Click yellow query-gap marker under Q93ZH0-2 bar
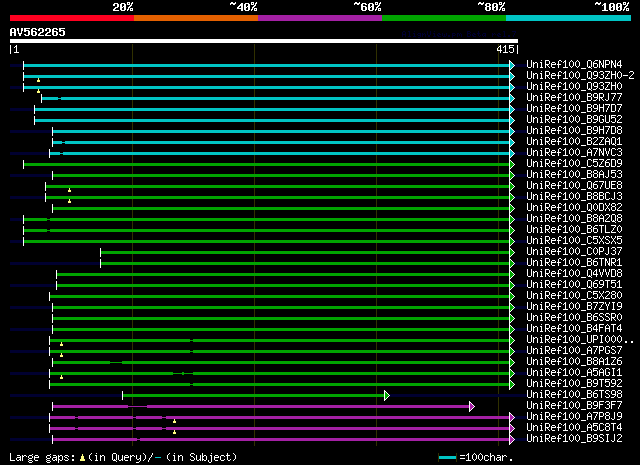640x465 pixels. [38, 80]
